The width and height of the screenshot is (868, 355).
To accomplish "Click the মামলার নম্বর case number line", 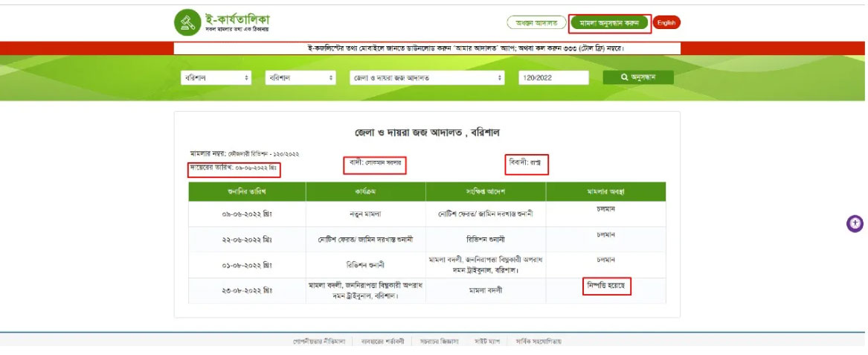I will (x=245, y=153).
